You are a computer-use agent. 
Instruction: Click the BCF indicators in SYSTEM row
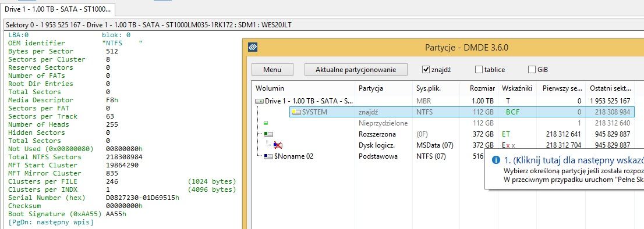coord(513,112)
